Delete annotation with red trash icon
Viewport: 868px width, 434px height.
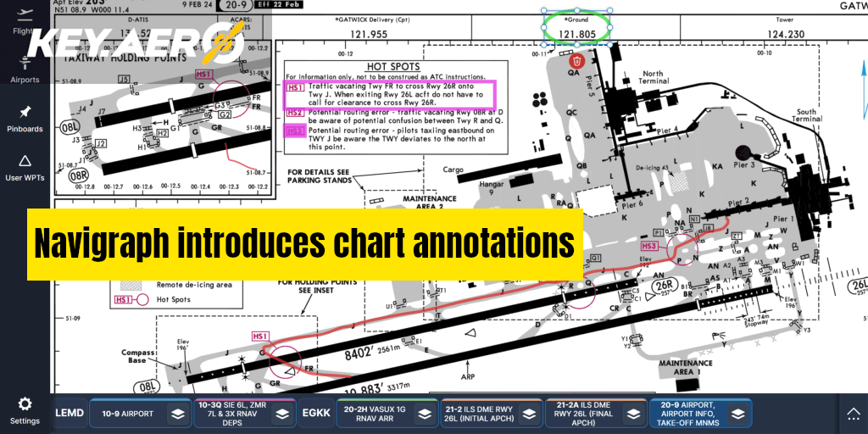(x=576, y=61)
